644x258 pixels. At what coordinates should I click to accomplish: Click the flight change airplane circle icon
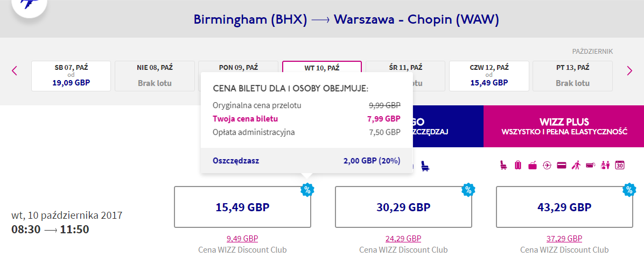point(547,166)
